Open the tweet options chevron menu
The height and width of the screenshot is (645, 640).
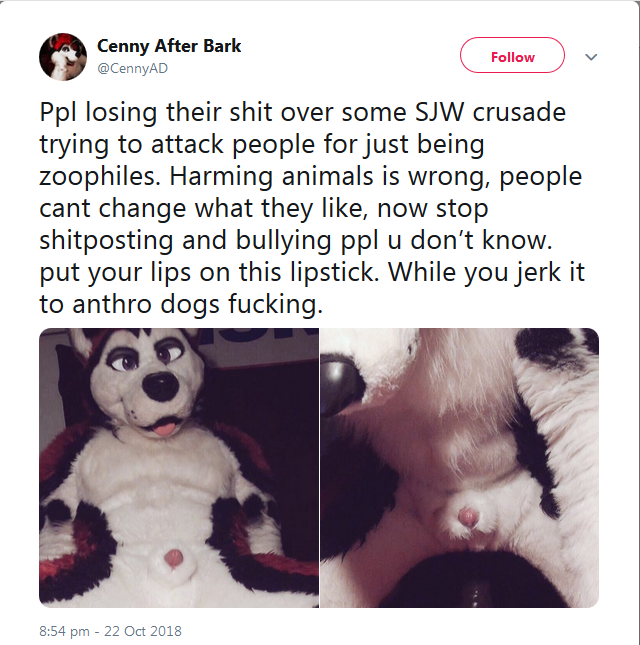coord(591,57)
